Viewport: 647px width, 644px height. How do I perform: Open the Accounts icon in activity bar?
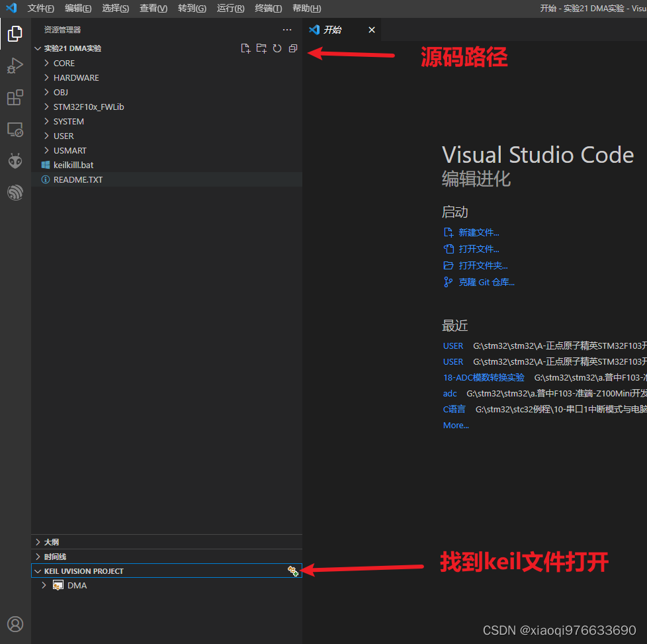point(15,624)
